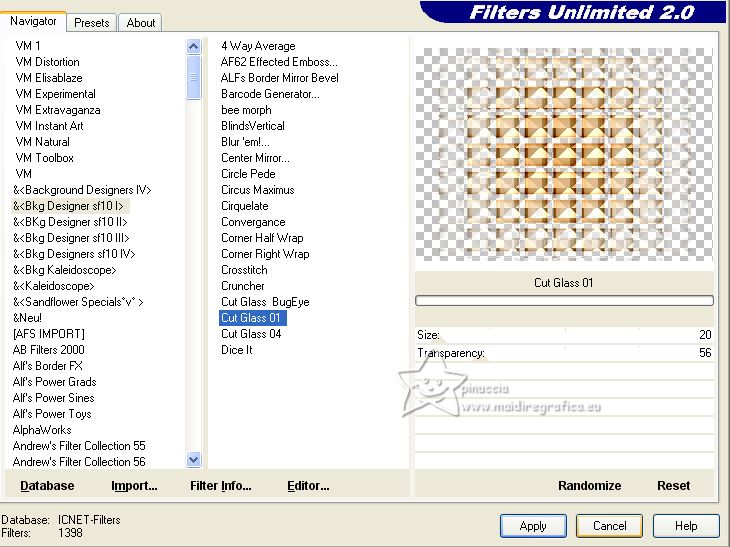Switch to the Presets tab
The width and height of the screenshot is (730, 547).
[91, 22]
